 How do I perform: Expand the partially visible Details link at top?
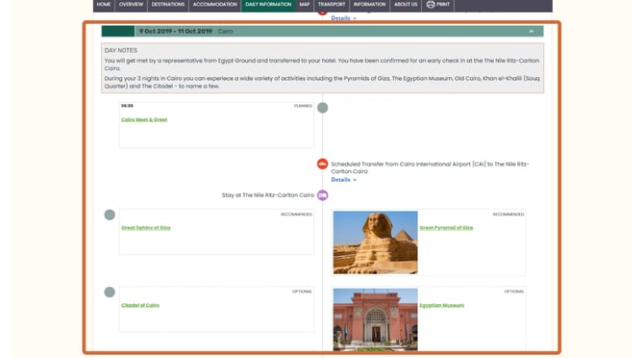pos(343,18)
